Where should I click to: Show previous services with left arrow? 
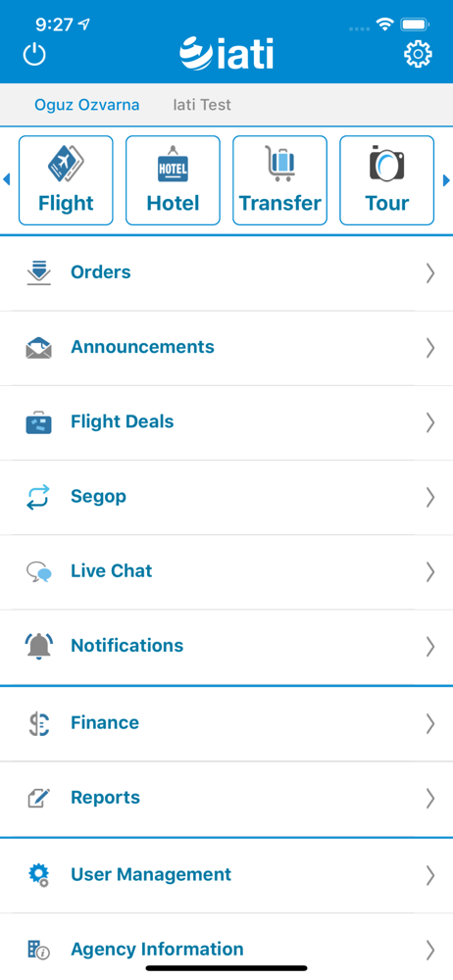coord(6,180)
